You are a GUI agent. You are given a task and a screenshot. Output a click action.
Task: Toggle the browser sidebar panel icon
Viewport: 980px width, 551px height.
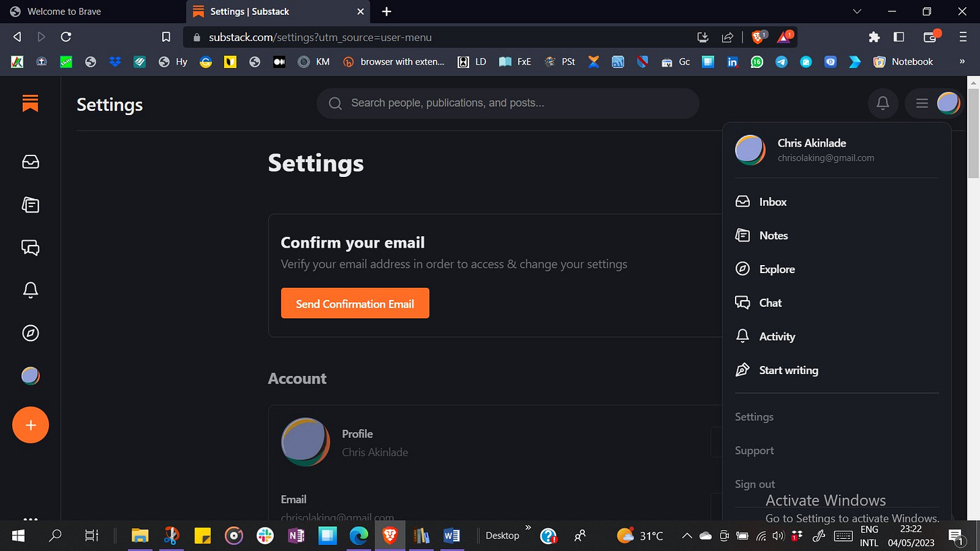click(899, 37)
